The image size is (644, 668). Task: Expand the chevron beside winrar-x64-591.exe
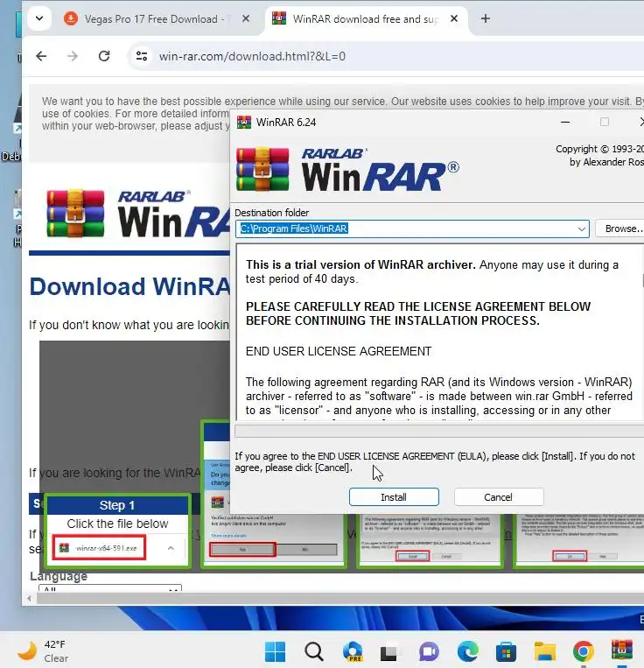171,548
